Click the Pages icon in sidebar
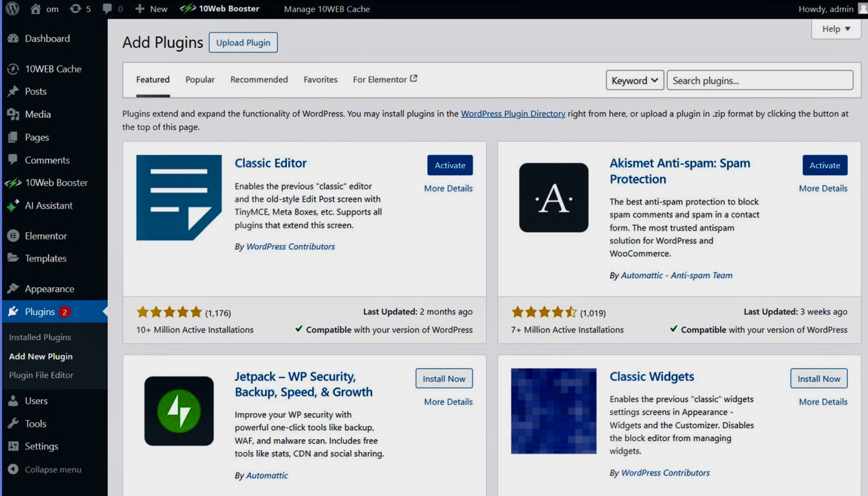868x496 pixels. [13, 137]
